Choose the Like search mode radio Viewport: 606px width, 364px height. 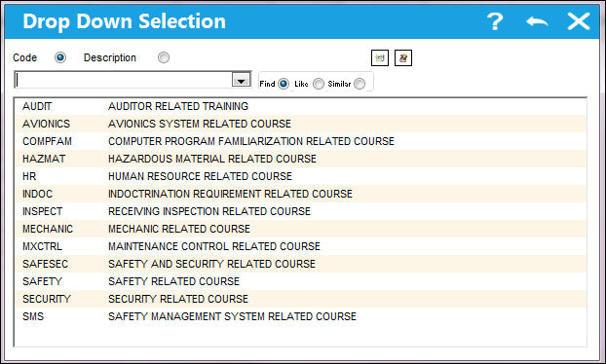pyautogui.click(x=319, y=84)
